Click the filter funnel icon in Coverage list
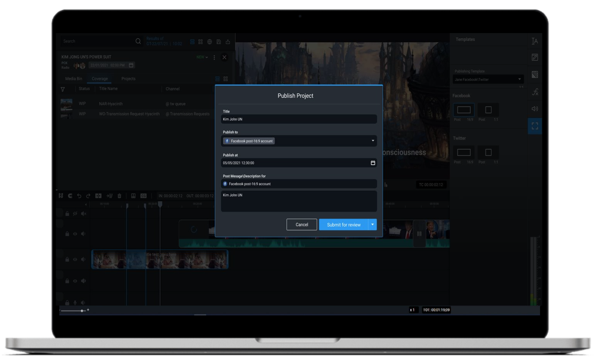The image size is (597, 364). click(x=63, y=89)
